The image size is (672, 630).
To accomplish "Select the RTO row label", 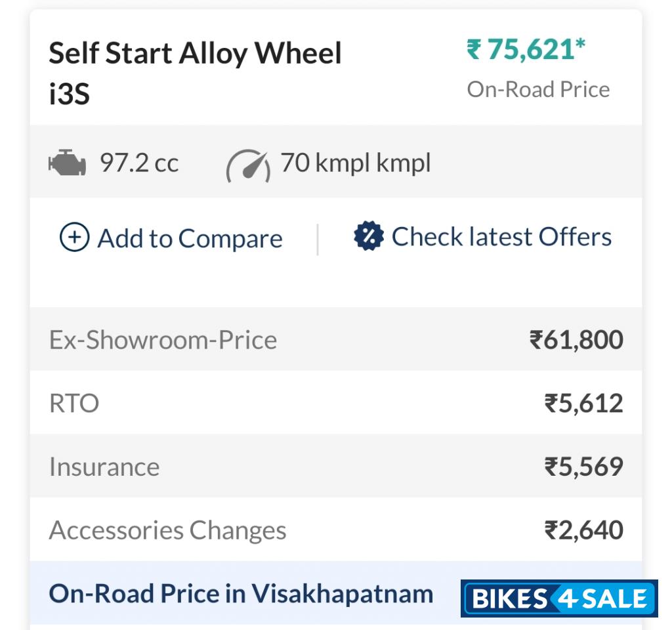I will click(x=74, y=403).
